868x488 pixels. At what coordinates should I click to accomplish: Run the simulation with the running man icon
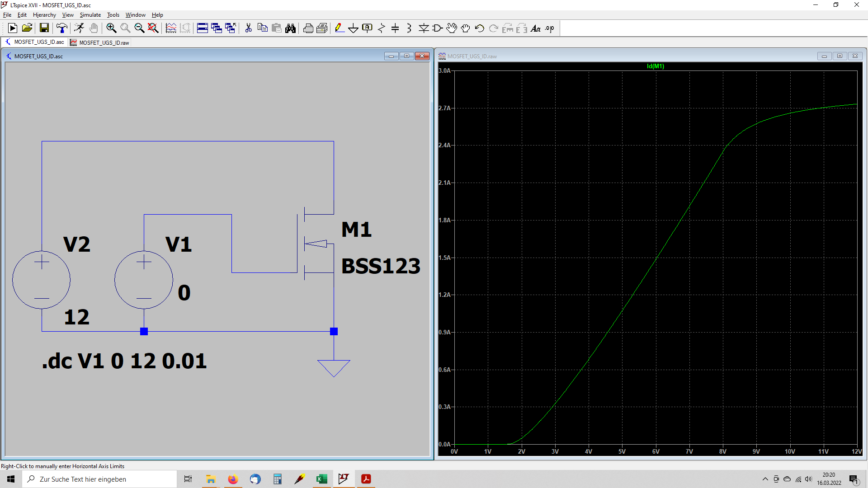[79, 28]
